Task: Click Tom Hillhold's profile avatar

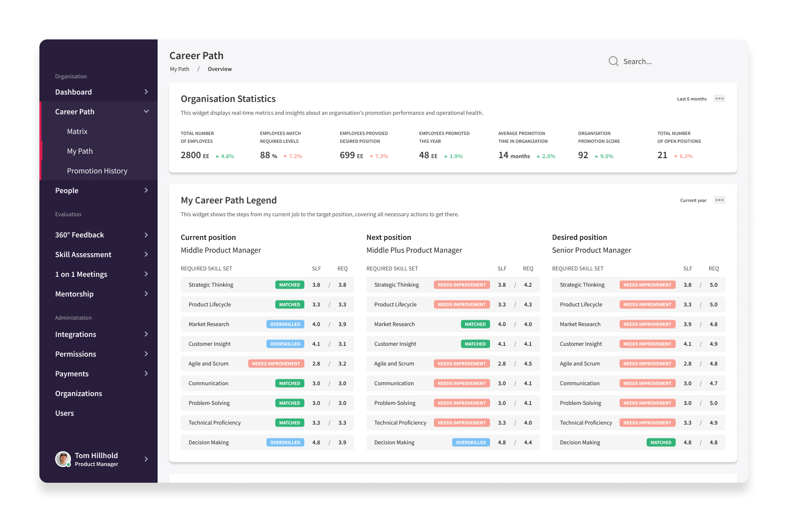Action: [63, 459]
